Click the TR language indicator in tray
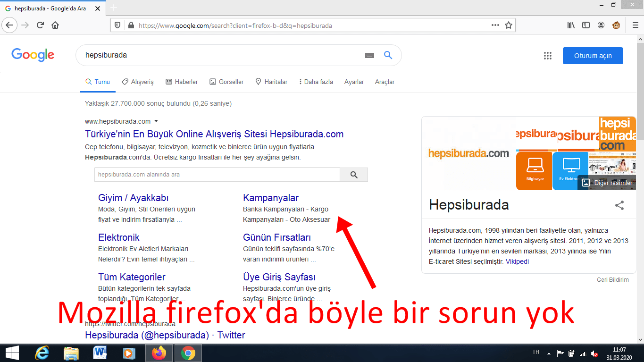The height and width of the screenshot is (362, 644). 536,353
